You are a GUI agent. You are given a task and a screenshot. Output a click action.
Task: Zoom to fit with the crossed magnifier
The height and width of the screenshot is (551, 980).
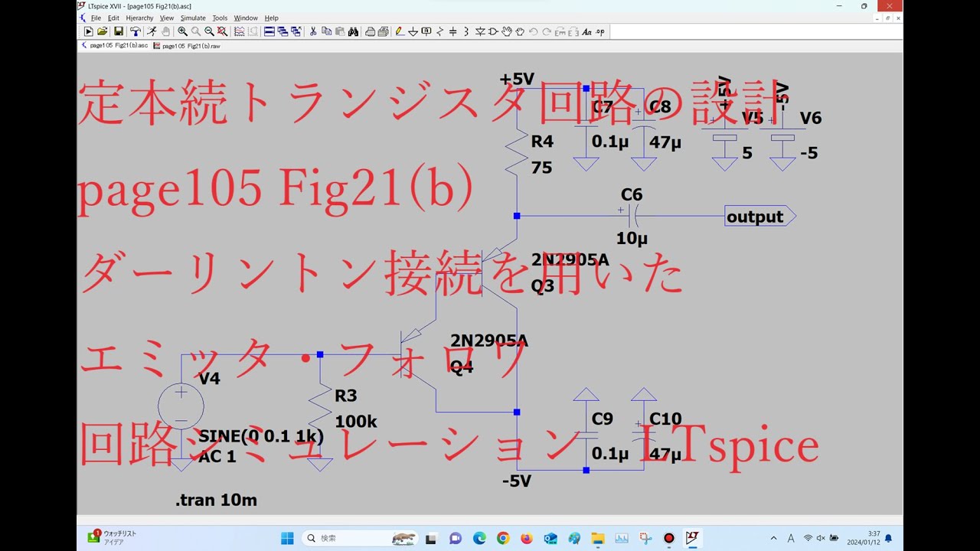coord(222,31)
